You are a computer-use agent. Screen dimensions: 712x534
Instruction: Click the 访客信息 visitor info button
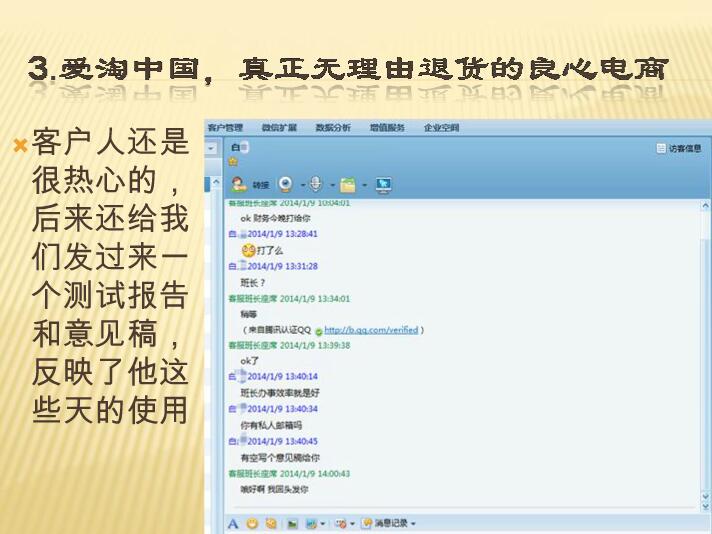point(679,148)
